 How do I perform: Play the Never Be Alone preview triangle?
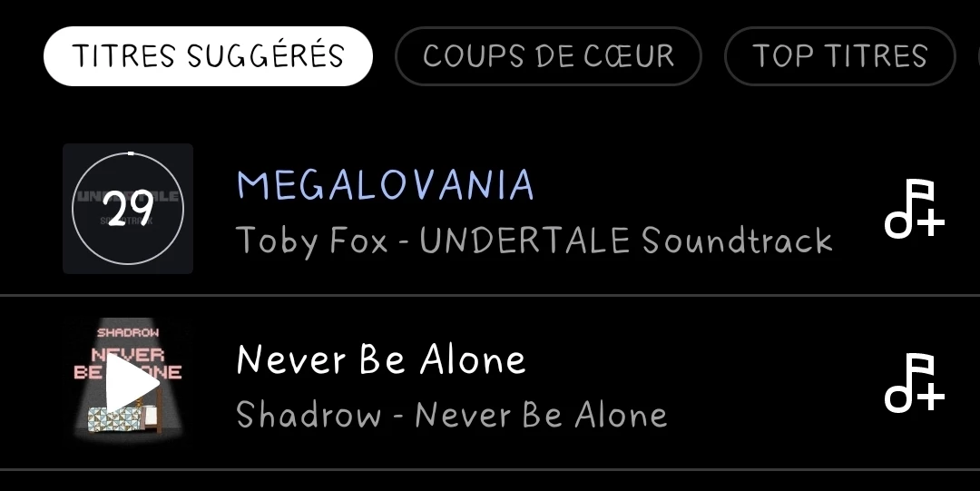coord(132,383)
